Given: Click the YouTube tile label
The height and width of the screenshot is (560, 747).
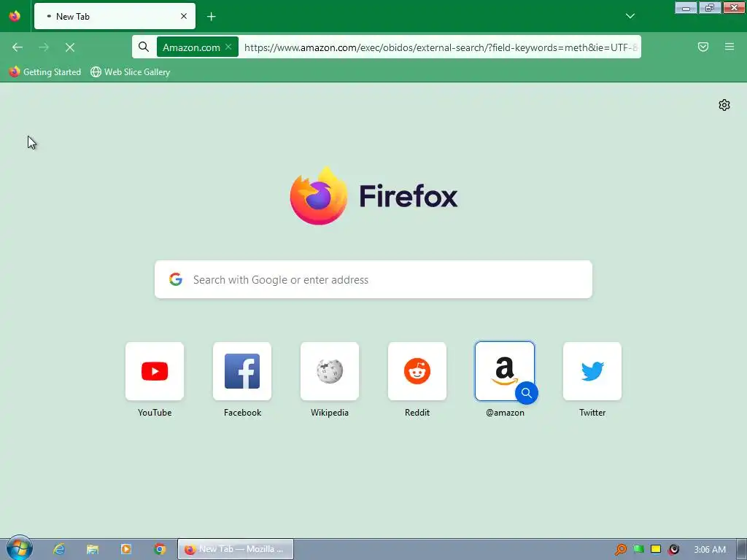Looking at the screenshot, I should [x=155, y=413].
